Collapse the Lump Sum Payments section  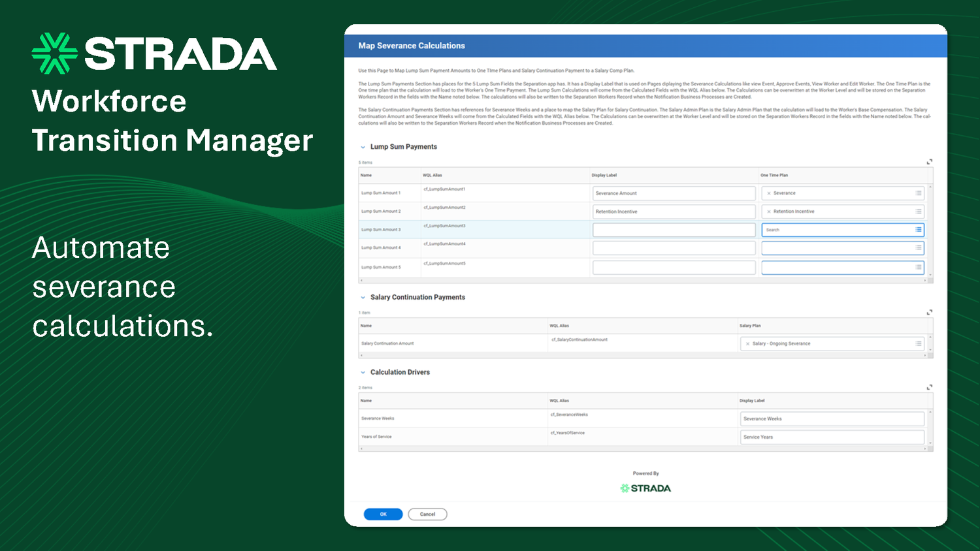pos(363,147)
